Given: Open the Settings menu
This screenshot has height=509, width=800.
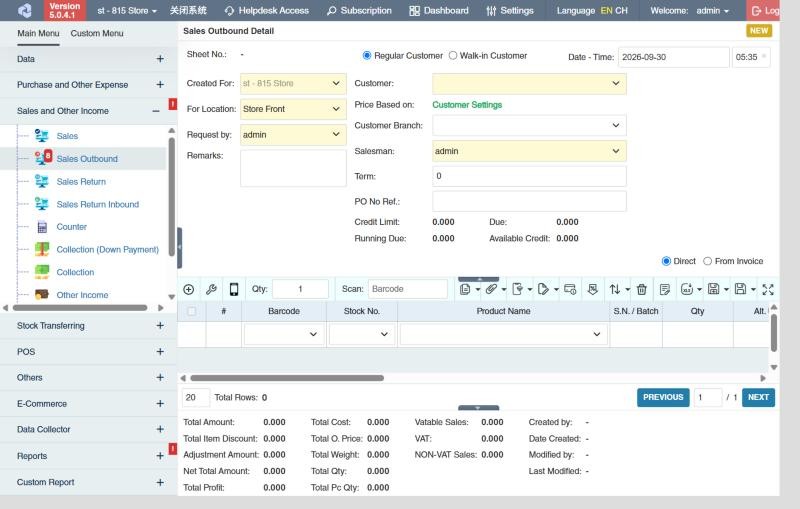Looking at the screenshot, I should tap(510, 11).
